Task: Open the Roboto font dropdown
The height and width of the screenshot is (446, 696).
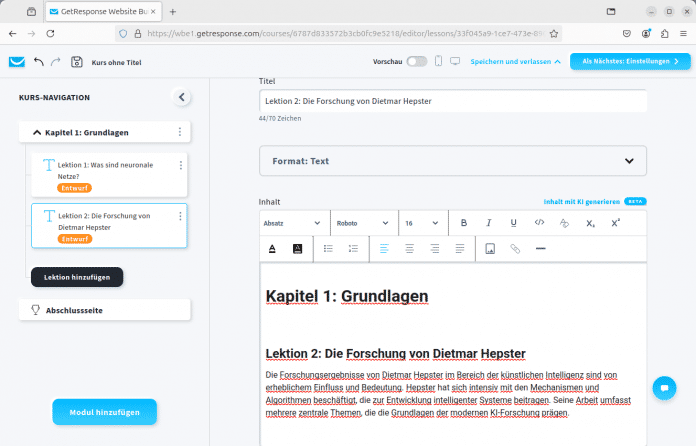Action: [363, 222]
